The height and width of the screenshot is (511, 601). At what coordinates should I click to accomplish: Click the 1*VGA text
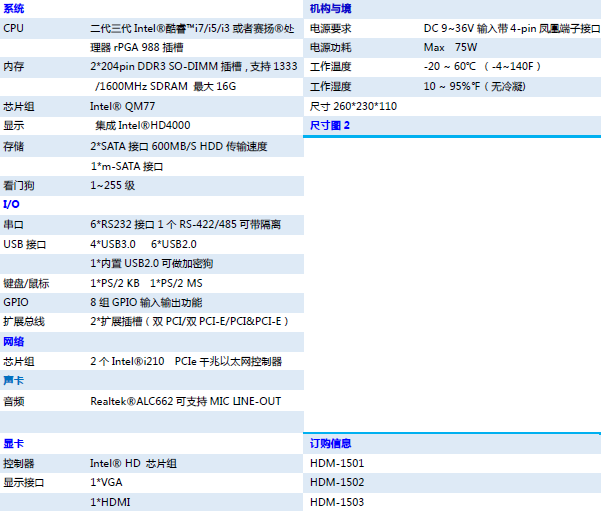coord(106,482)
